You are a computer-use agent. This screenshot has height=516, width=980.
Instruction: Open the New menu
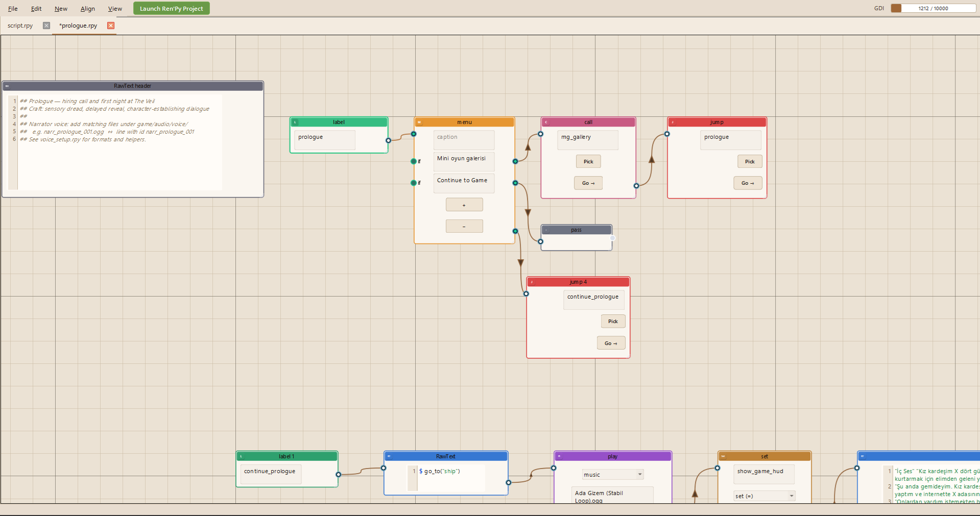click(x=61, y=9)
